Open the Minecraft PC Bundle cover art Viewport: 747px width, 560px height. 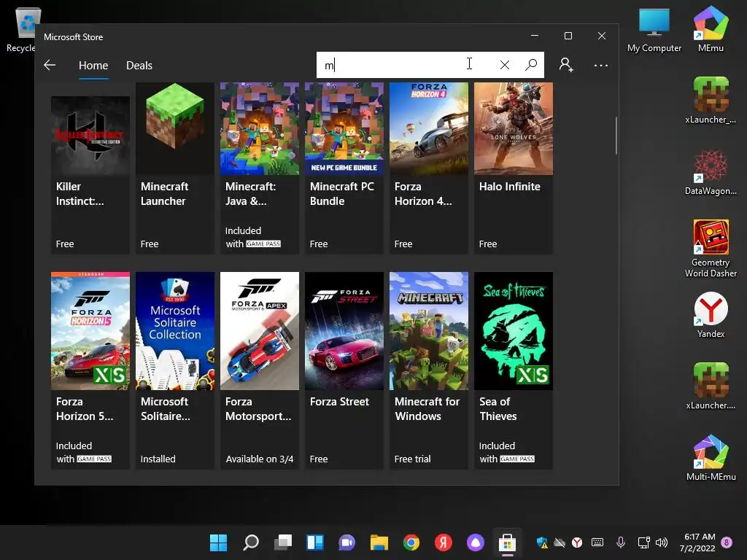click(x=344, y=128)
